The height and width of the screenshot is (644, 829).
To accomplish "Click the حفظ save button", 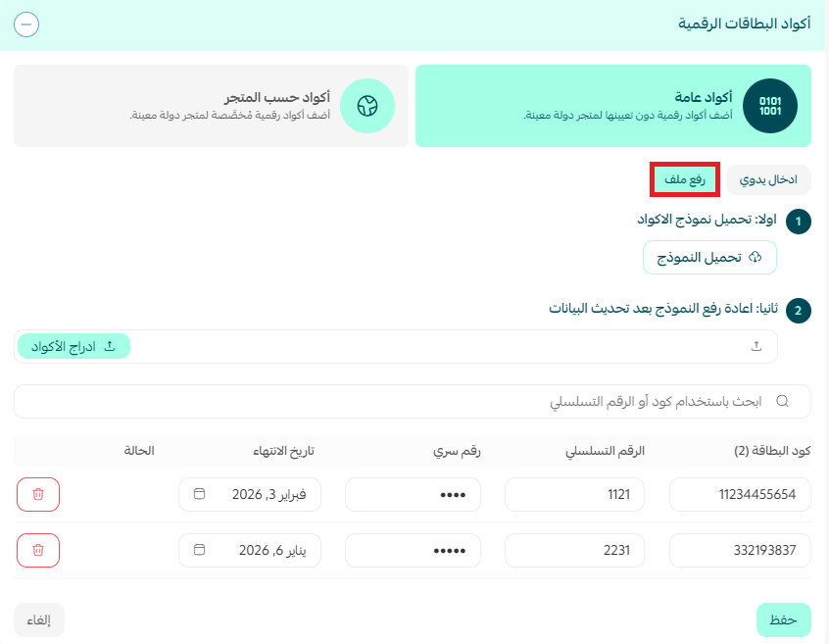I will [x=782, y=619].
